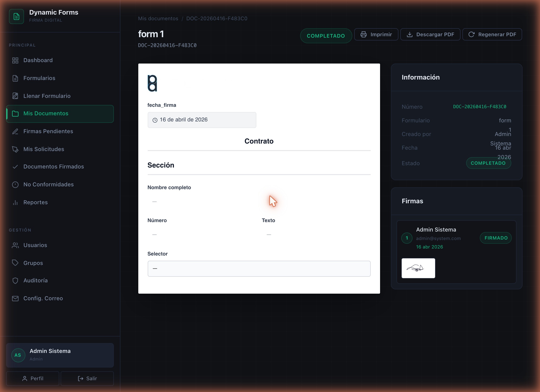Viewport: 540px width, 392px height.
Task: Click the logout icon on Salir button
Action: click(x=80, y=378)
